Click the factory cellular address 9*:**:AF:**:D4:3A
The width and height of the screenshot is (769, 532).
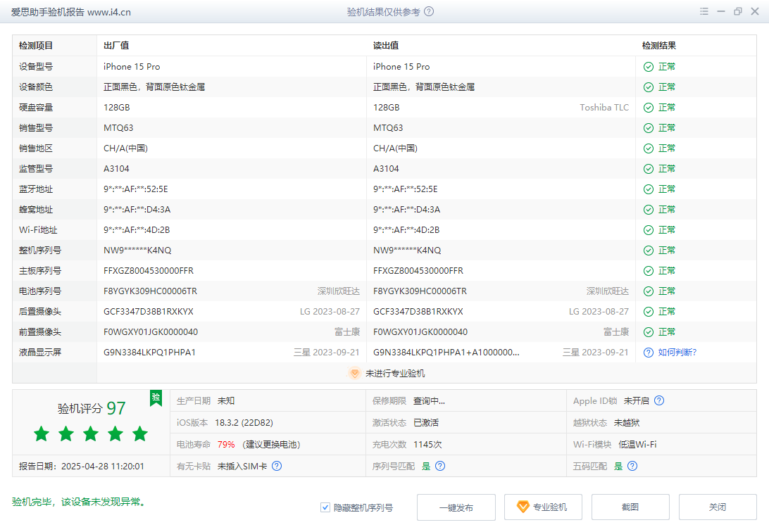pyautogui.click(x=137, y=210)
